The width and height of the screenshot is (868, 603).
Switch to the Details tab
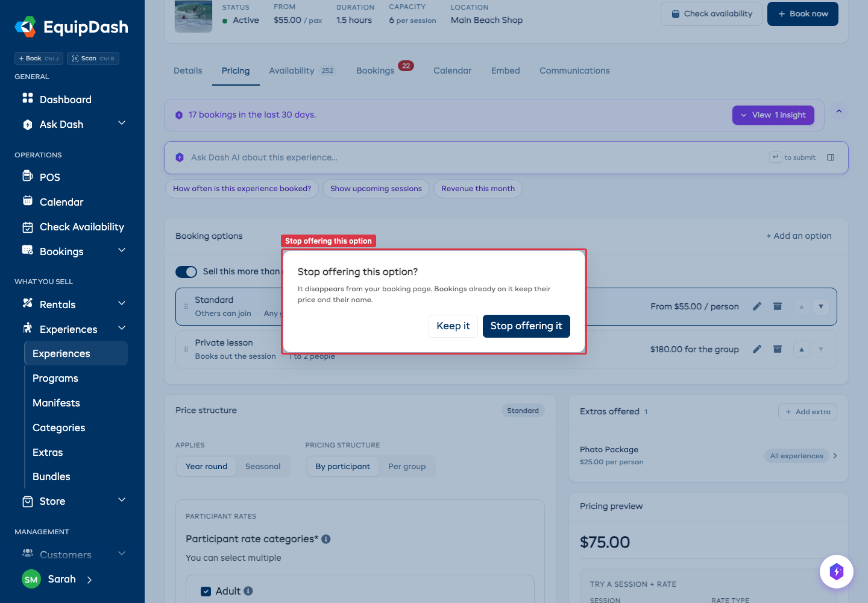(x=188, y=71)
